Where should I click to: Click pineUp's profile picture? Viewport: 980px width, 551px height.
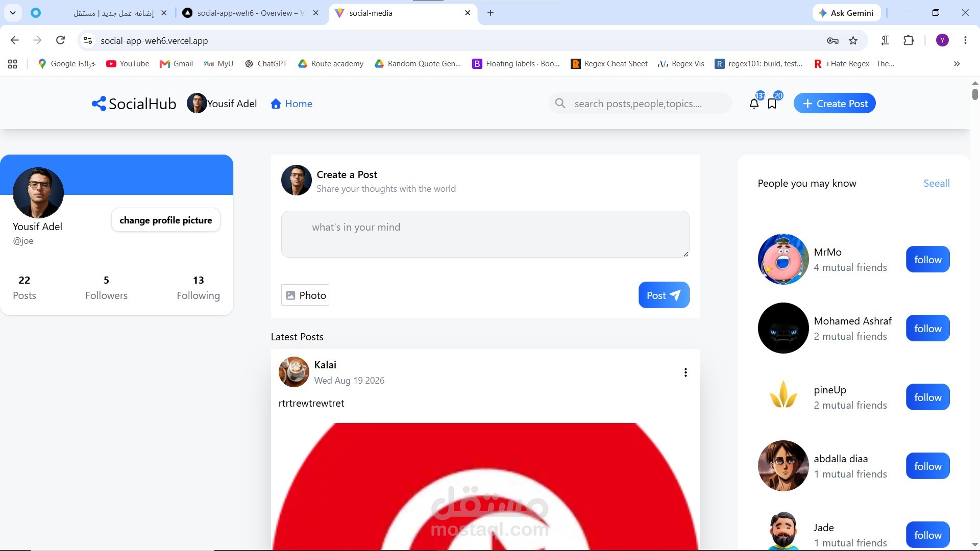(783, 397)
